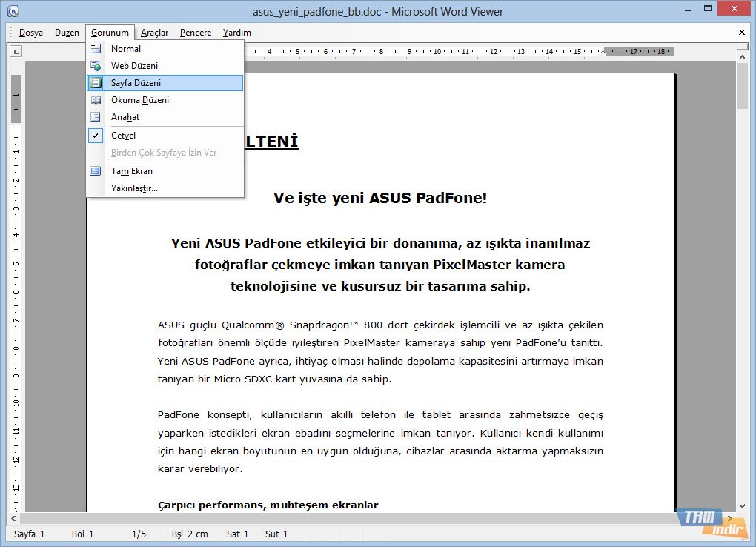Click the tab stop selector at the ruler corner
The height and width of the screenshot is (547, 756).
pyautogui.click(x=16, y=51)
